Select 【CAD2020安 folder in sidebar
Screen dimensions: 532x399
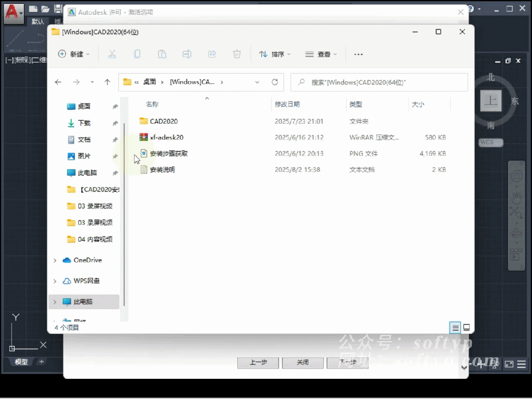point(93,190)
